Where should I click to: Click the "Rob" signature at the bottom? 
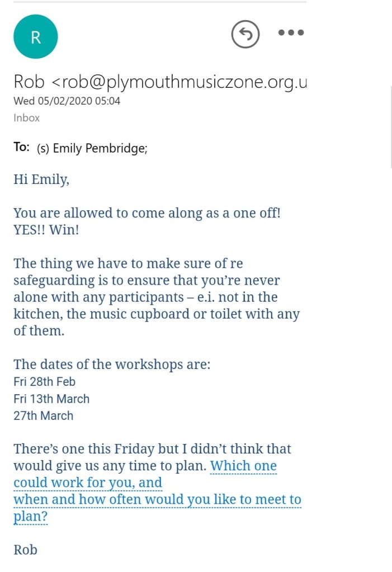pos(25,550)
